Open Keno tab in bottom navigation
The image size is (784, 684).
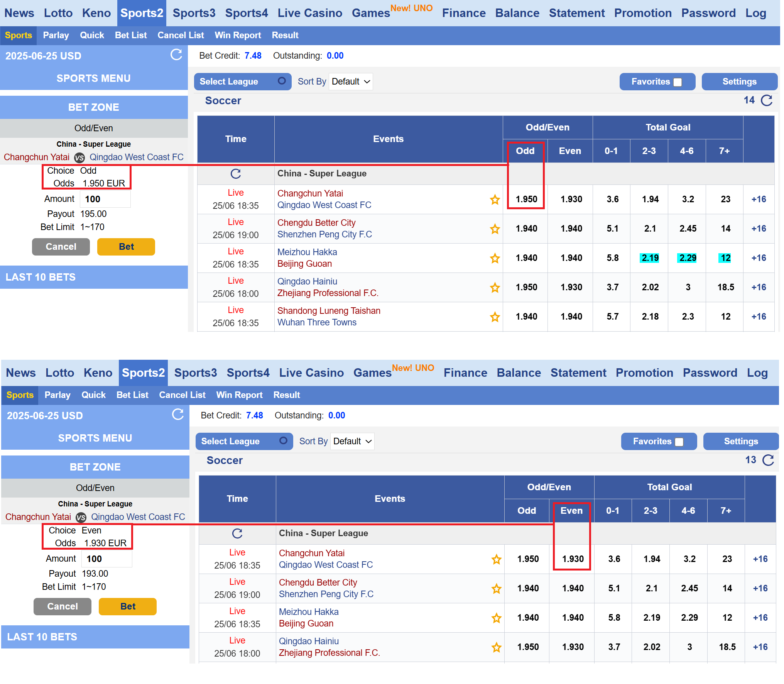(x=98, y=373)
